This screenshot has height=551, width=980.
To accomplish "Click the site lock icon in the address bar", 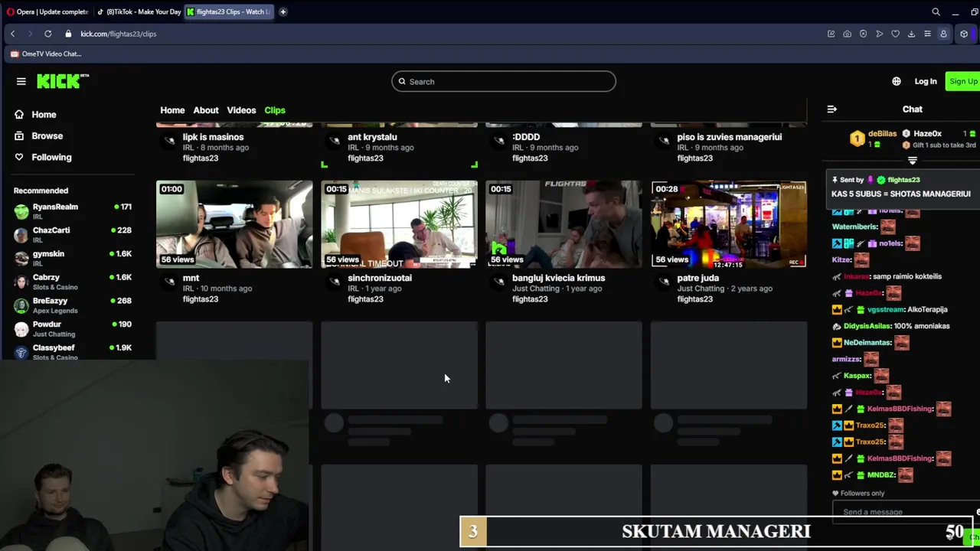I will tap(68, 34).
